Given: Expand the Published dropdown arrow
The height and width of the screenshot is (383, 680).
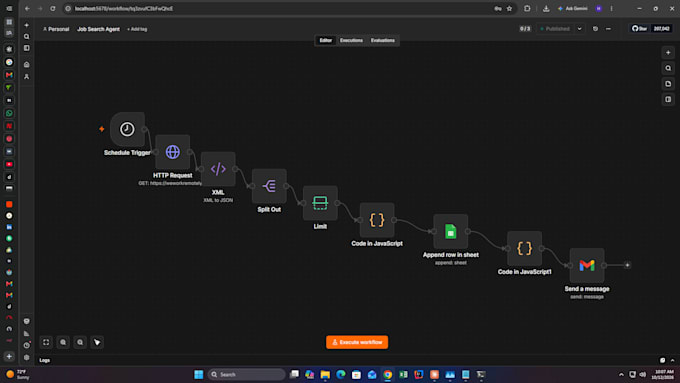Looking at the screenshot, I should click(579, 29).
